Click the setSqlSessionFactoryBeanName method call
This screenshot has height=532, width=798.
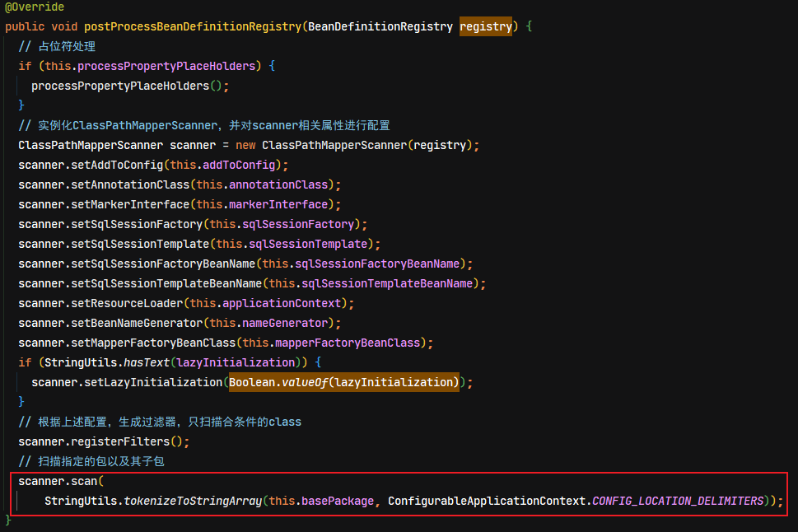pos(163,264)
